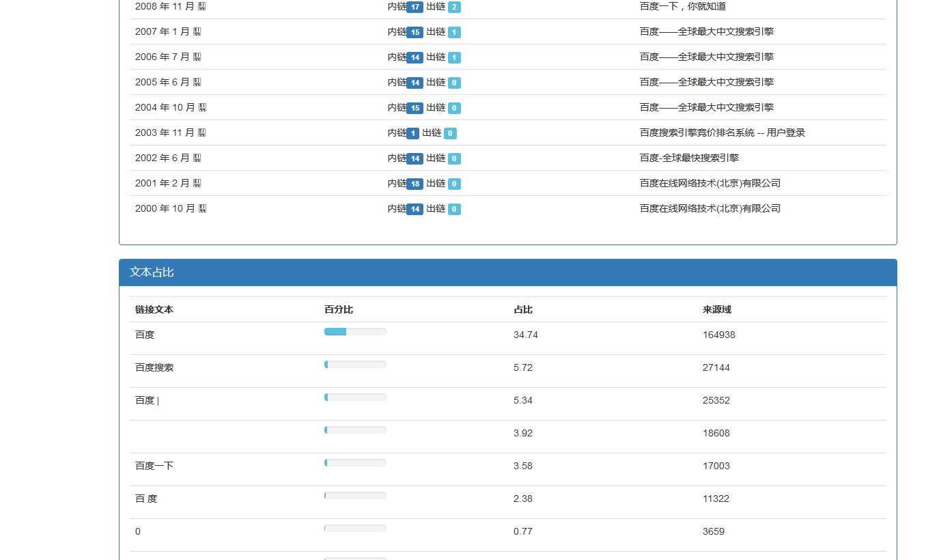This screenshot has width=926, height=560.
Task: Click the 内链 badge 18 in the 2001 row
Action: point(415,184)
